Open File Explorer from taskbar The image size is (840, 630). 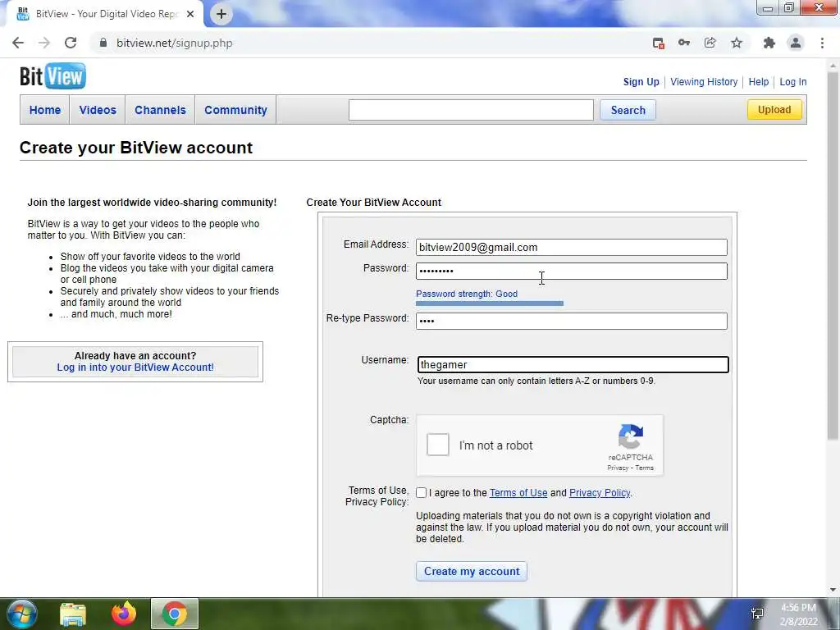coord(73,614)
